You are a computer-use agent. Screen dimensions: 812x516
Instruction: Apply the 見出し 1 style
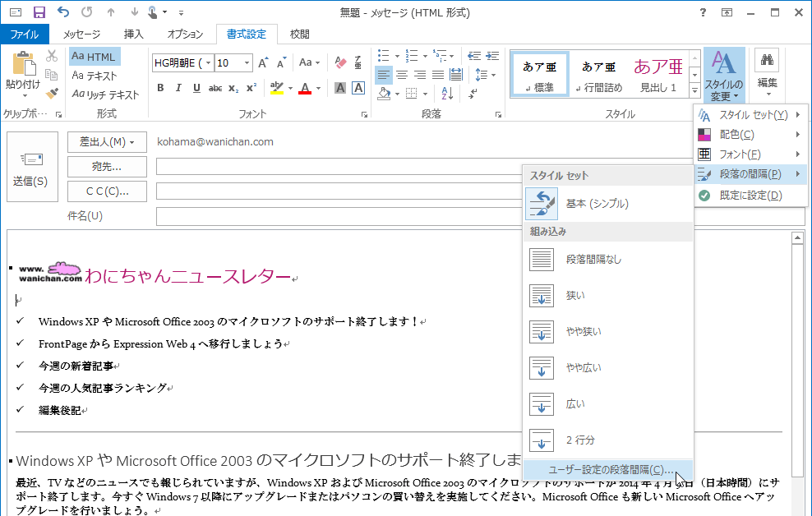click(x=658, y=75)
